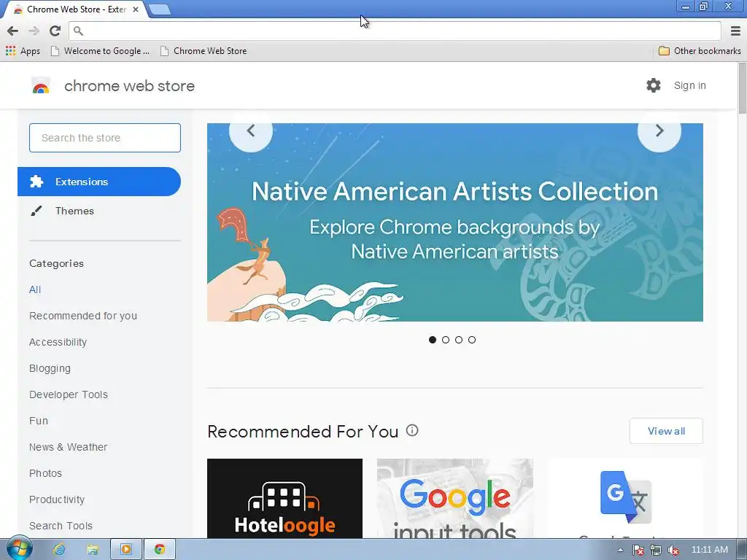Open Windows Explorer from the taskbar
The height and width of the screenshot is (560, 747).
pyautogui.click(x=93, y=550)
